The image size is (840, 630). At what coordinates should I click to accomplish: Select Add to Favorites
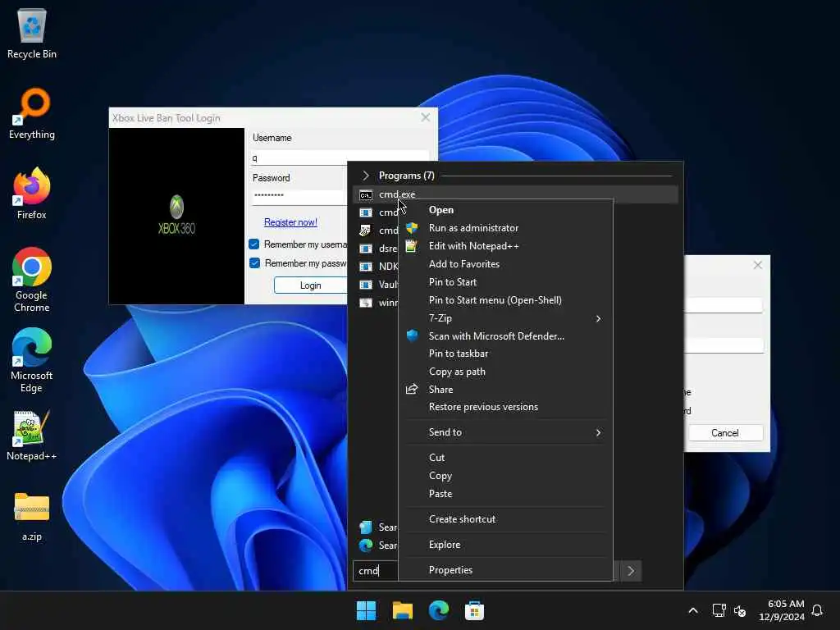[505, 264]
